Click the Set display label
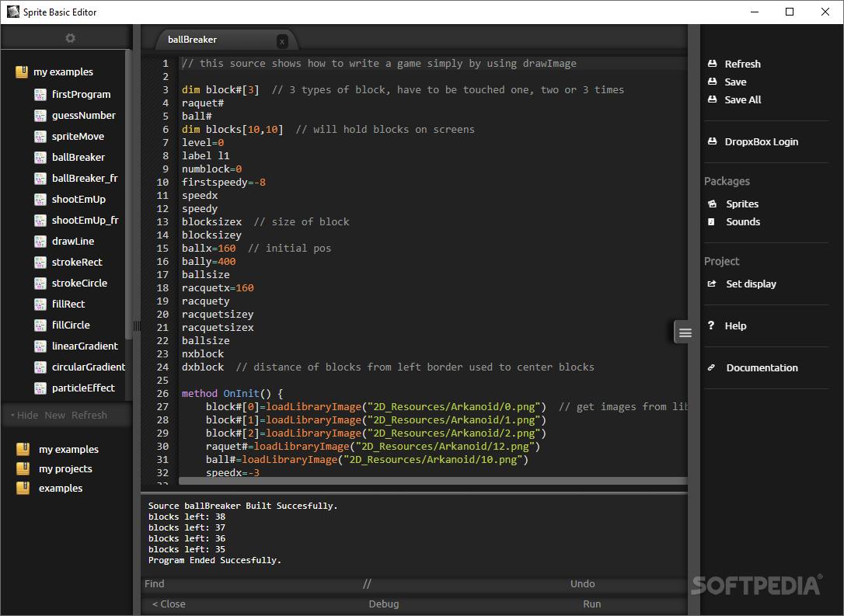This screenshot has height=616, width=844. coord(751,284)
